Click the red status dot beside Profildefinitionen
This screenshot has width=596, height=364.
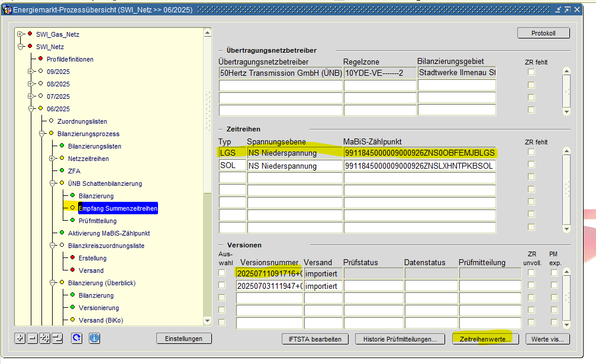[40, 59]
